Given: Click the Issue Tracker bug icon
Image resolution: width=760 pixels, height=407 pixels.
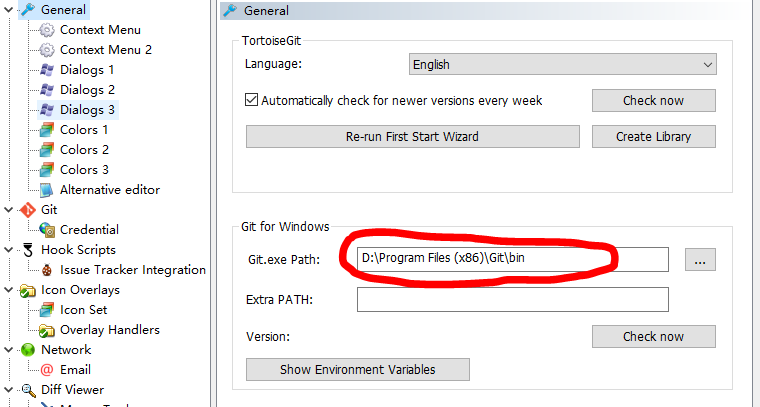Looking at the screenshot, I should click(x=47, y=270).
